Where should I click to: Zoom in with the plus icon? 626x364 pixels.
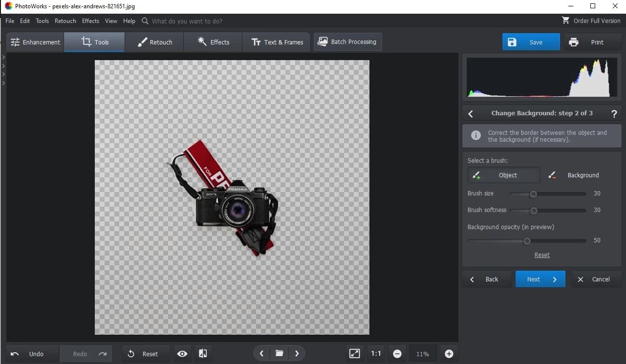(x=449, y=353)
